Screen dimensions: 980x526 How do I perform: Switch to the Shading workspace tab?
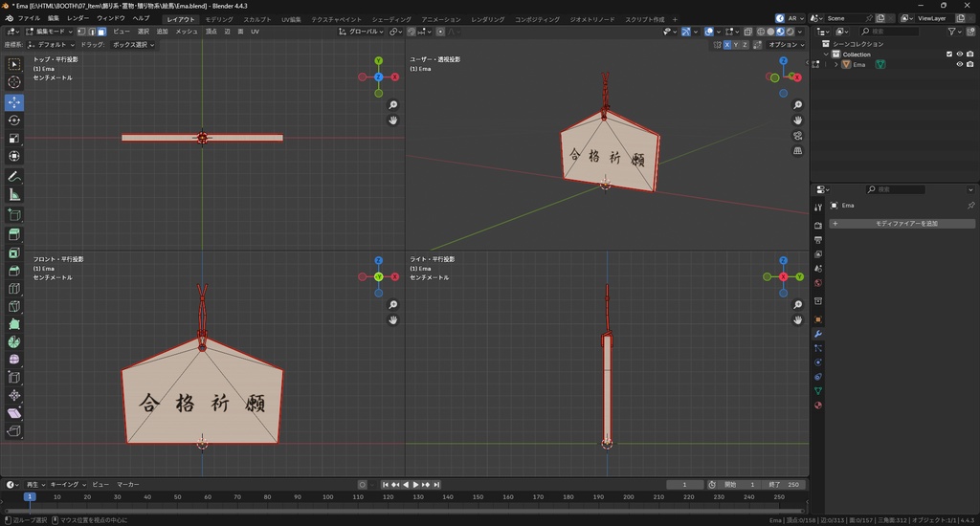point(391,19)
